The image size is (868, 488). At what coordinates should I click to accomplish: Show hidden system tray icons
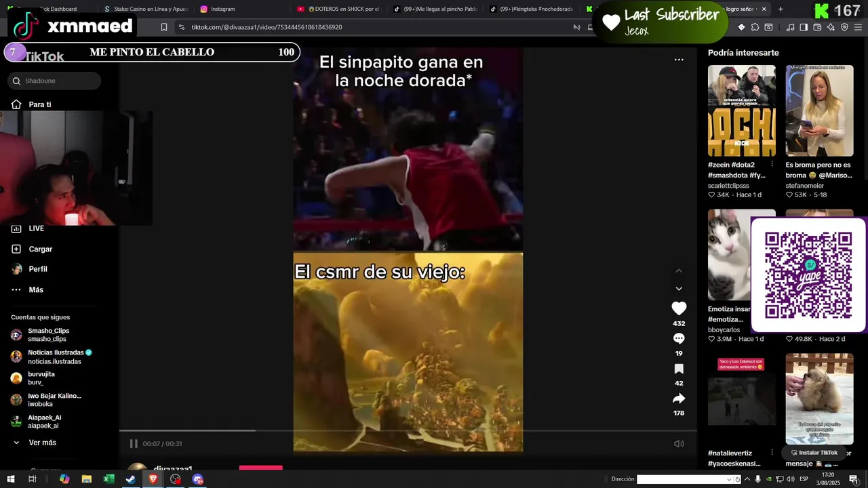748,479
